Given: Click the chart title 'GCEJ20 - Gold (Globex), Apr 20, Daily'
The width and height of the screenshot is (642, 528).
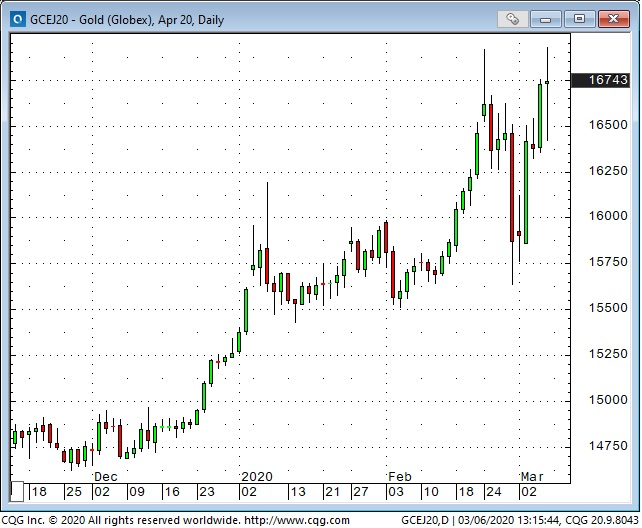Looking at the screenshot, I should click(127, 20).
